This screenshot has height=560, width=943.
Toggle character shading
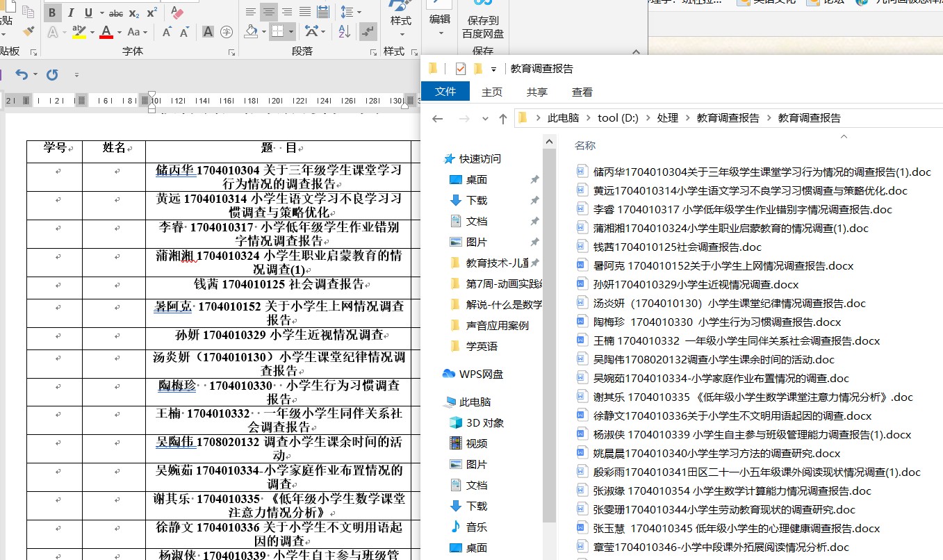(x=208, y=32)
